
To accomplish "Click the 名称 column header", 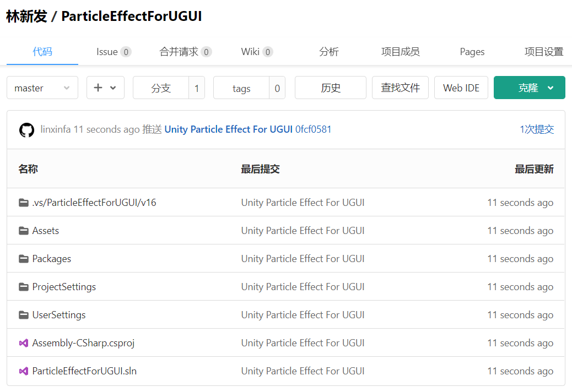I will coord(28,169).
